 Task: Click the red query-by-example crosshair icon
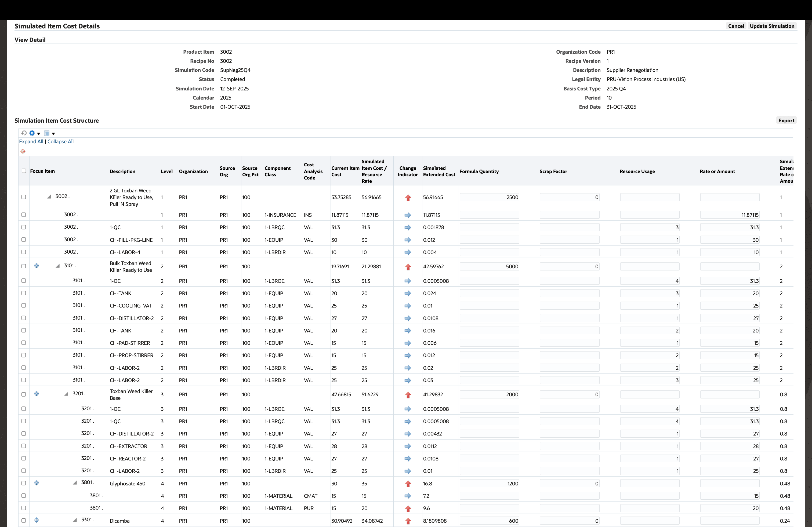click(x=23, y=151)
